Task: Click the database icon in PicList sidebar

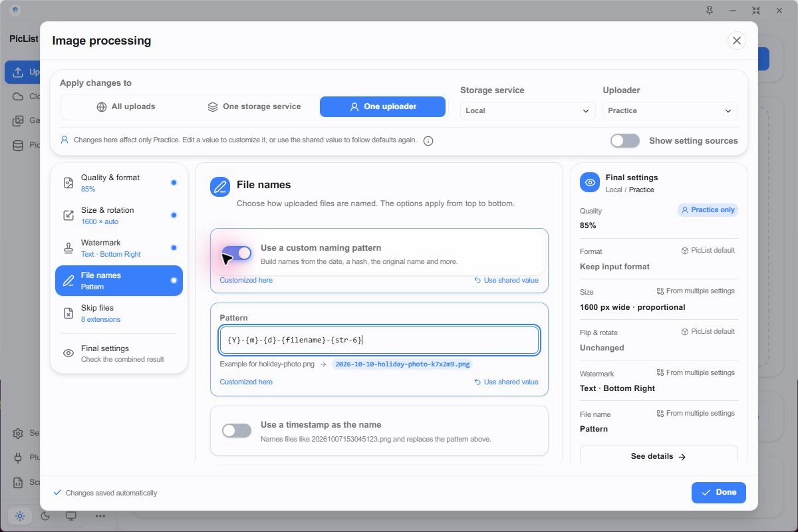Action: click(x=18, y=145)
